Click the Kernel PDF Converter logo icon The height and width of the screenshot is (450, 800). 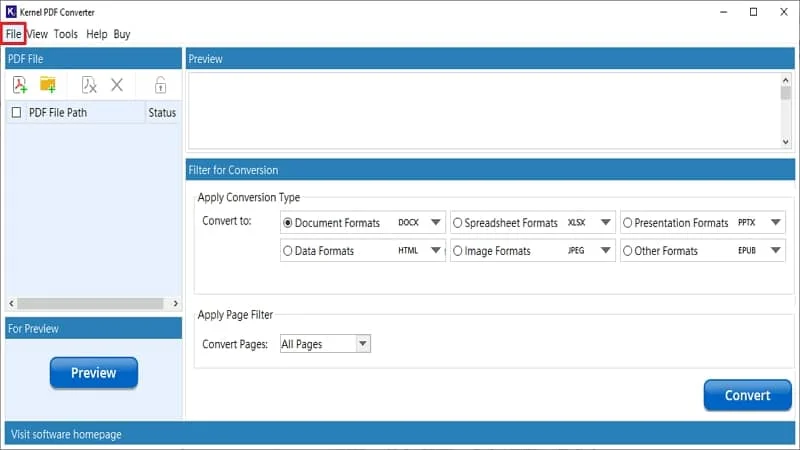pyautogui.click(x=11, y=12)
